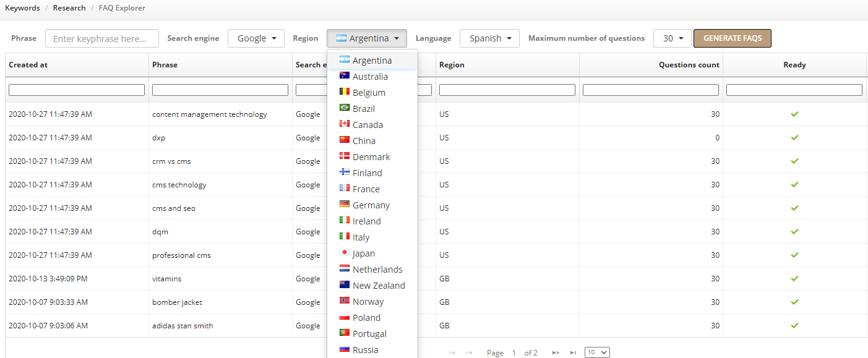The image size is (868, 358).
Task: Choose Poland from the region list
Action: pos(372,318)
